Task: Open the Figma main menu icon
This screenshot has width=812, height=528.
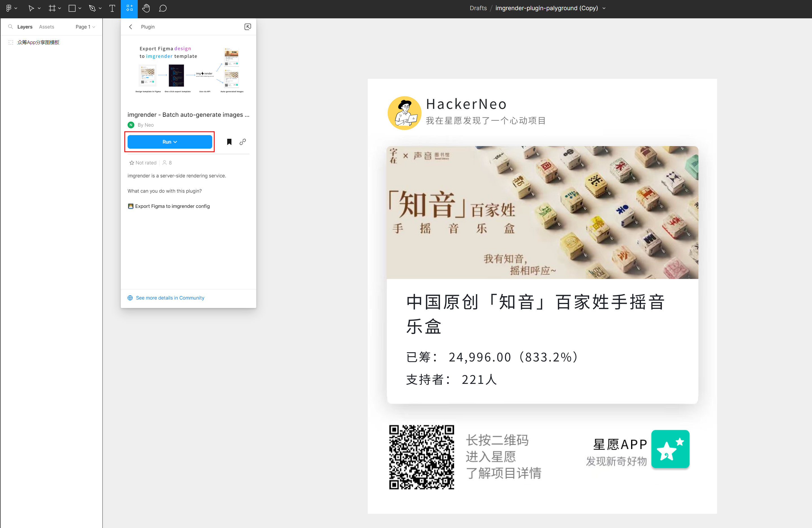Action: (9, 8)
